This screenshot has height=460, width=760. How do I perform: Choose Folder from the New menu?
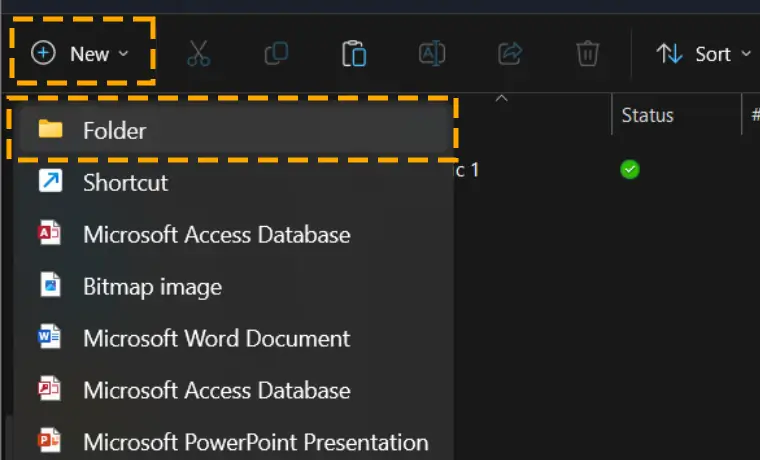[x=233, y=130]
